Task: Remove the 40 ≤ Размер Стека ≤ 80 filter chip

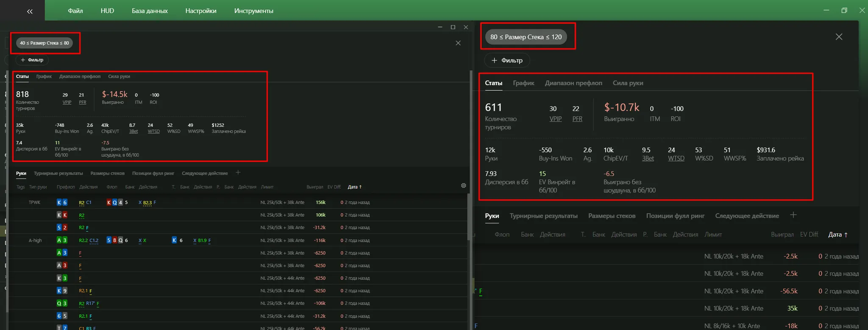Action: (x=45, y=43)
